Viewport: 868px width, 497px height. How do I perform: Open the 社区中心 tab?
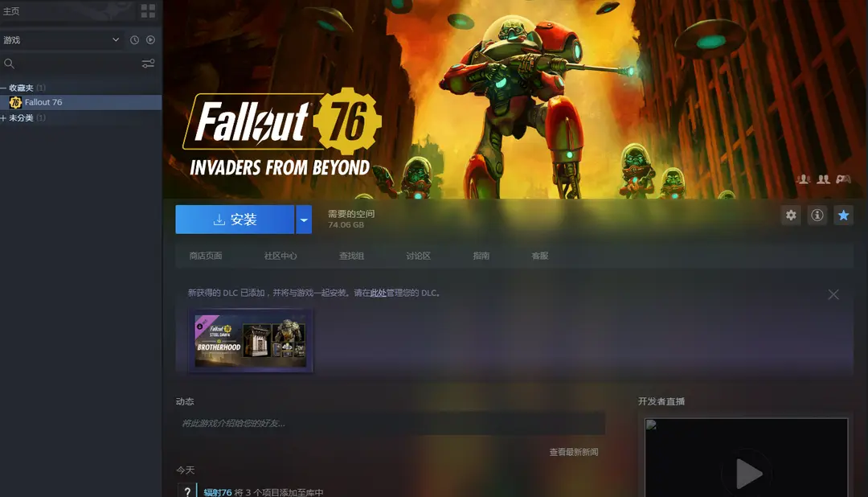[280, 256]
